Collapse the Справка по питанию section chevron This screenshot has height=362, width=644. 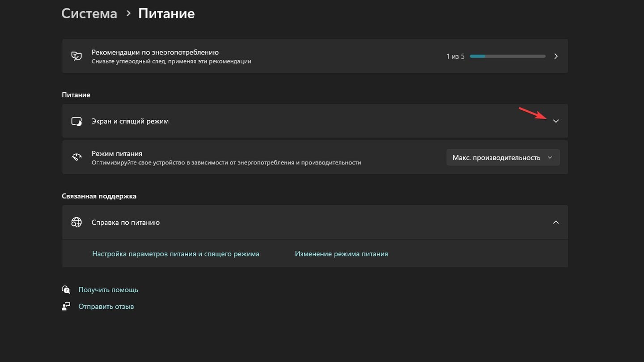click(x=556, y=222)
